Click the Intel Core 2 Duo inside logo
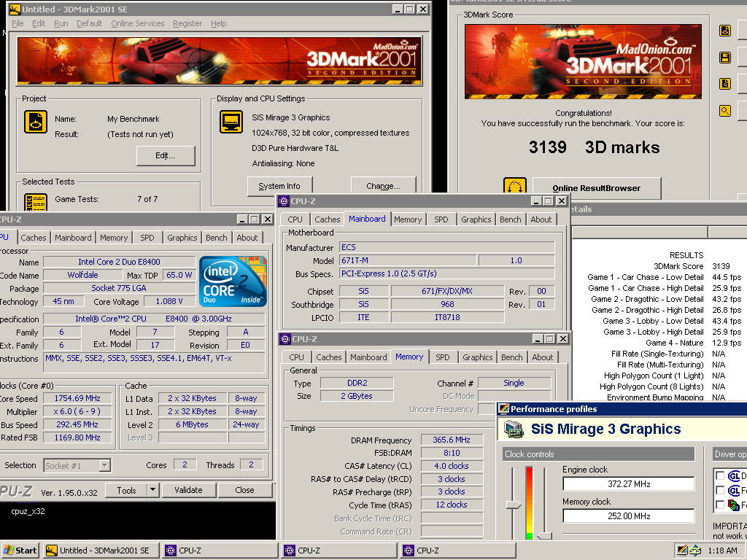 233,281
